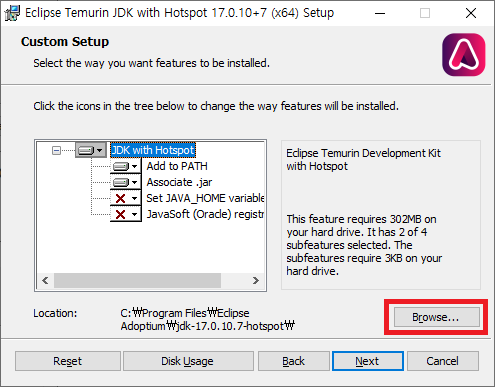Proceed with the Next button
495x387 pixels.
click(368, 361)
